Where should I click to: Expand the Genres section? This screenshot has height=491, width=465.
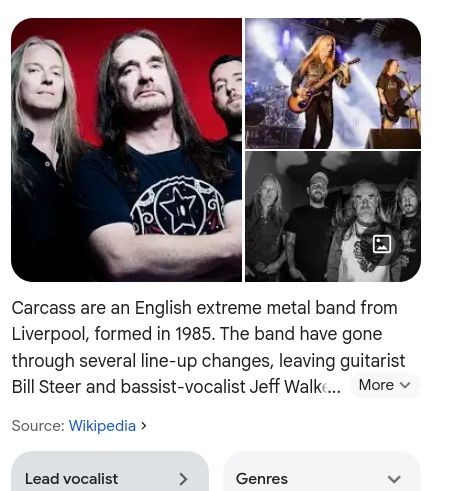(321, 472)
